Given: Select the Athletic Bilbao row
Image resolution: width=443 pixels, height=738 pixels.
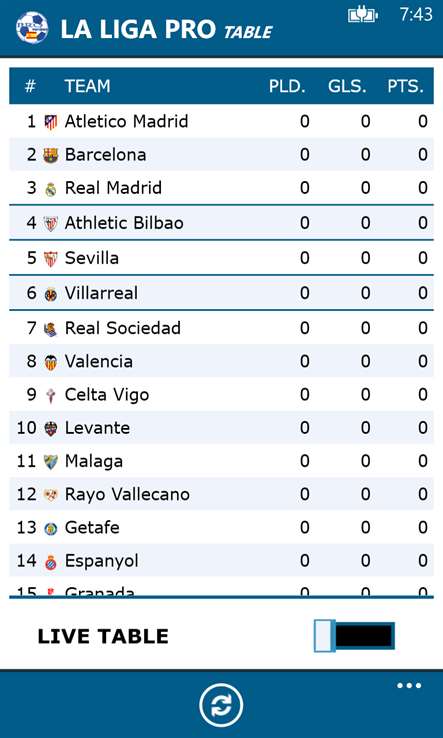Looking at the screenshot, I should (221, 223).
